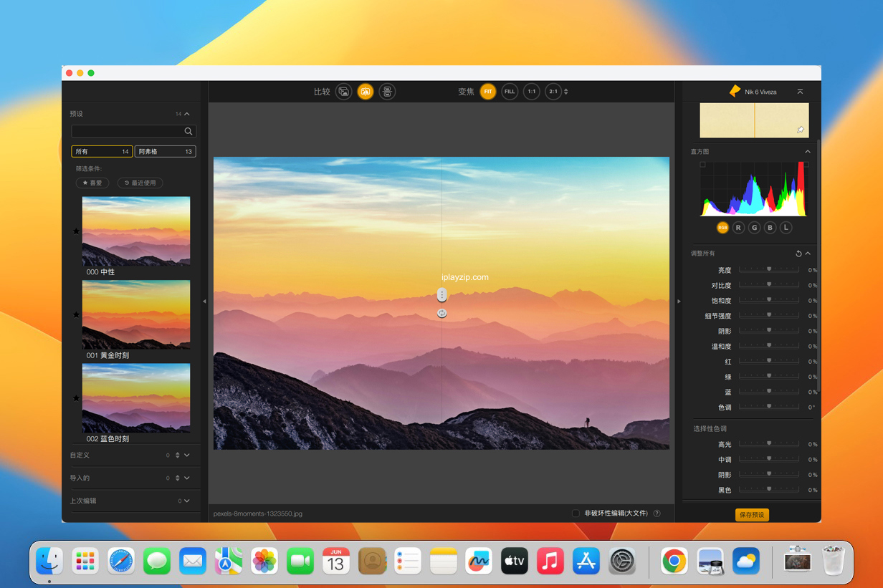
Task: Toggle highlight clipping indicator in histogram
Action: (806, 165)
